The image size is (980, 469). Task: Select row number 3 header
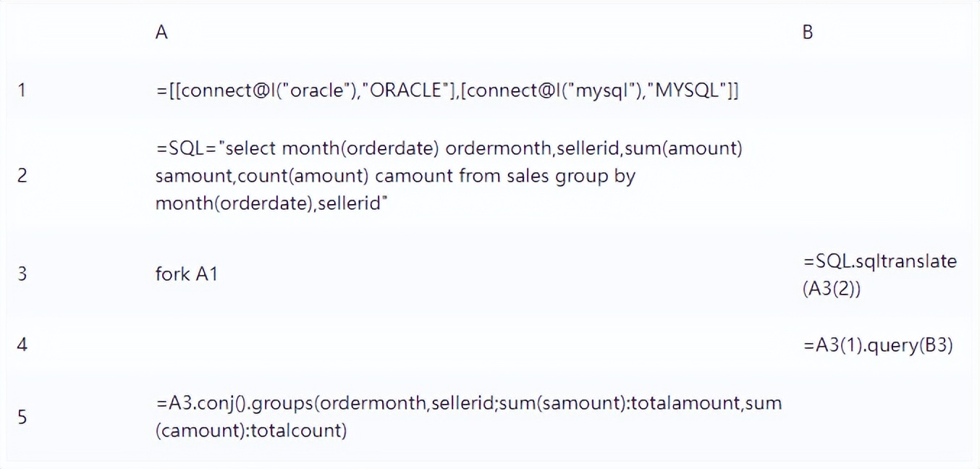pos(22,274)
